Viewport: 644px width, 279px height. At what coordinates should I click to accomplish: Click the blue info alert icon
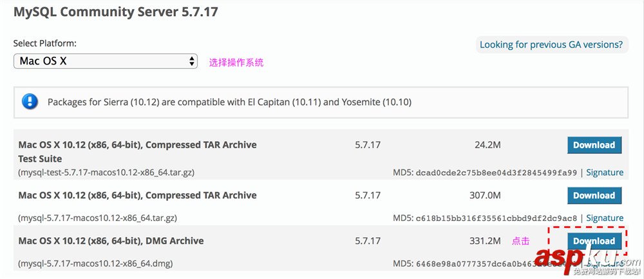[x=30, y=102]
